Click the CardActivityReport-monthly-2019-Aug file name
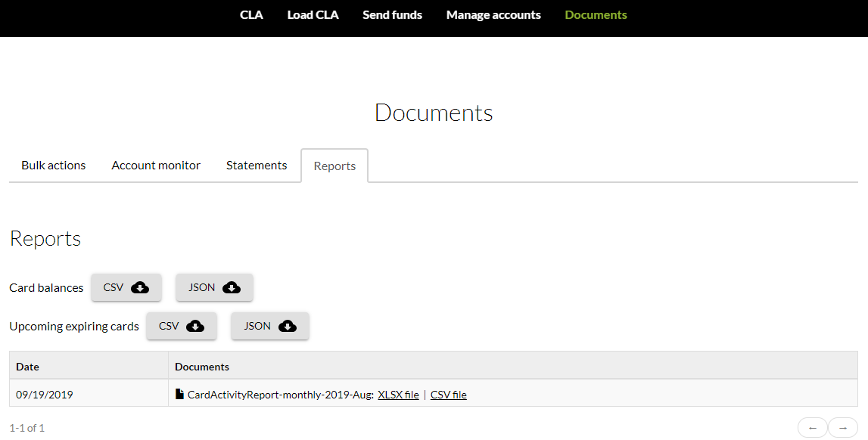This screenshot has width=868, height=440. pyautogui.click(x=281, y=395)
